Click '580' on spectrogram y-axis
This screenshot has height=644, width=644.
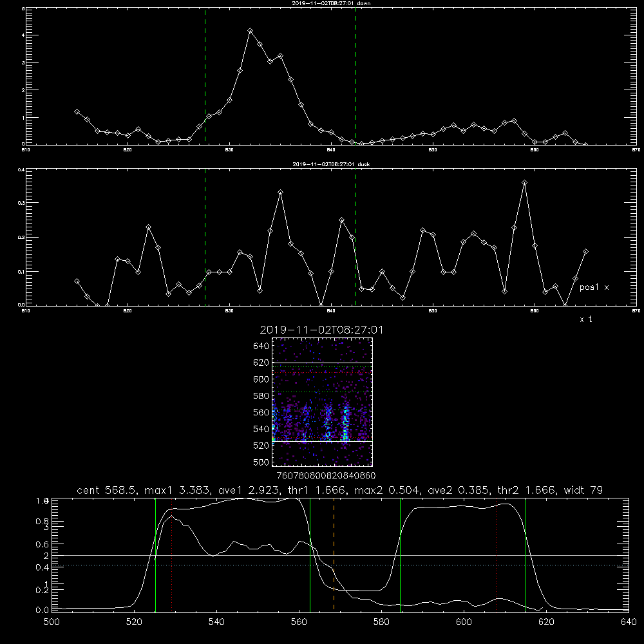(261, 396)
